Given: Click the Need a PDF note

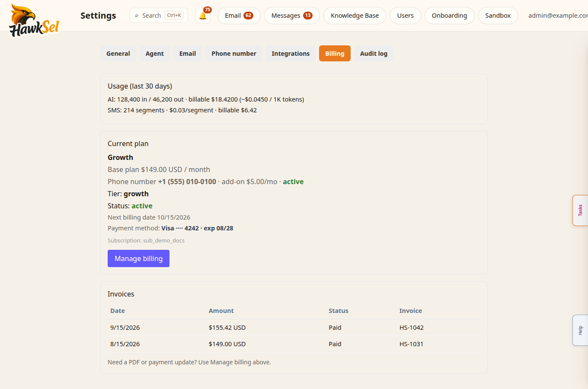Looking at the screenshot, I should (x=189, y=362).
